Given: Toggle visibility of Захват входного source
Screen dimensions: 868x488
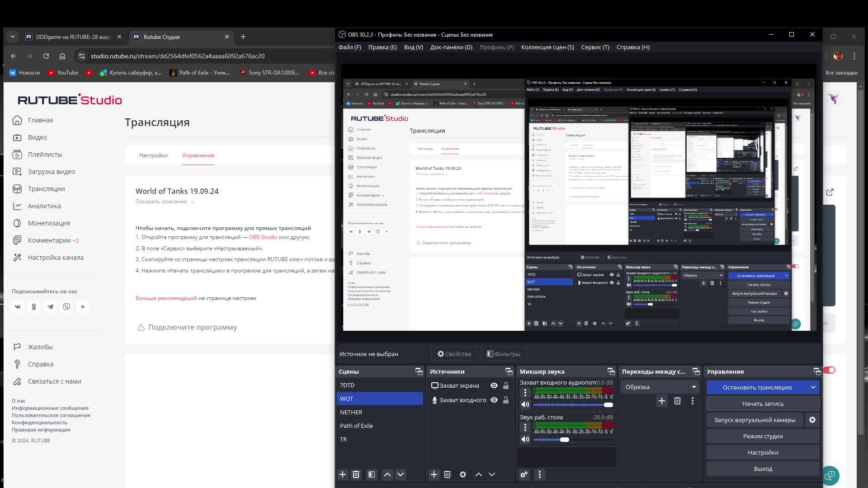Looking at the screenshot, I should (494, 400).
